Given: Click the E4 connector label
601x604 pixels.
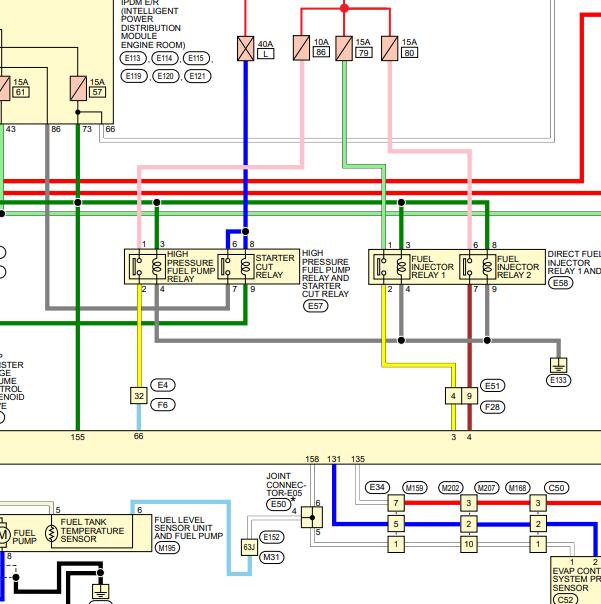Looking at the screenshot, I should (163, 385).
